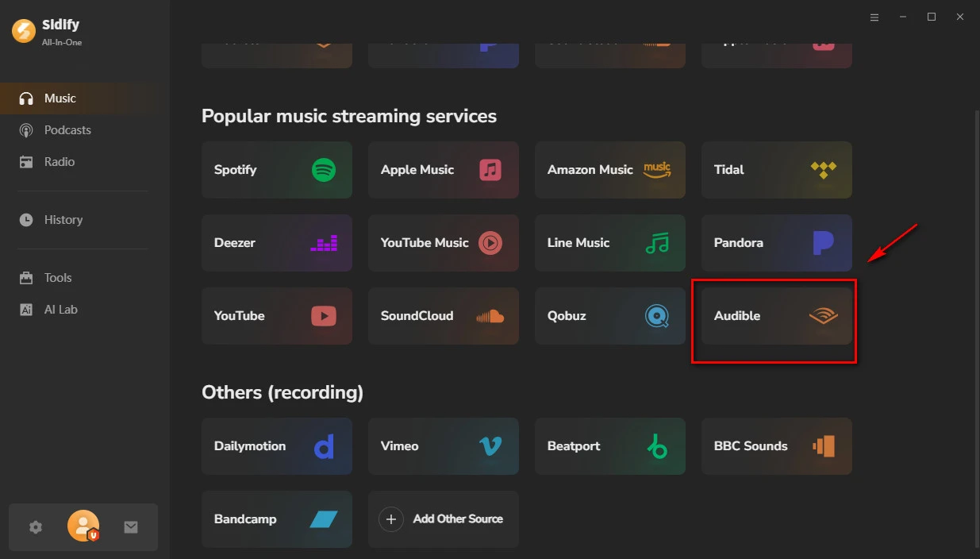
Task: Click the AI Lab icon in the sidebar
Action: (x=26, y=310)
